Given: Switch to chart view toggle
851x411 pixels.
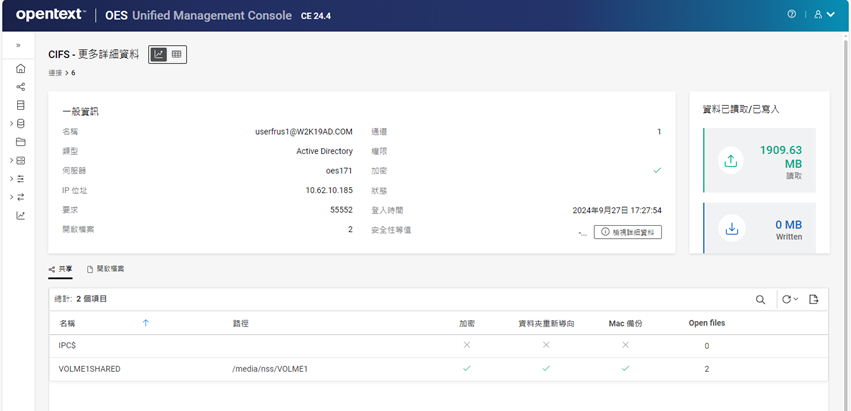Looking at the screenshot, I should pyautogui.click(x=158, y=54).
